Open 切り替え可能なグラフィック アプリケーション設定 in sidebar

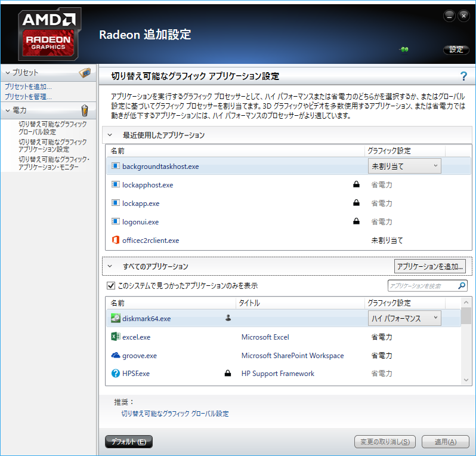coord(52,146)
